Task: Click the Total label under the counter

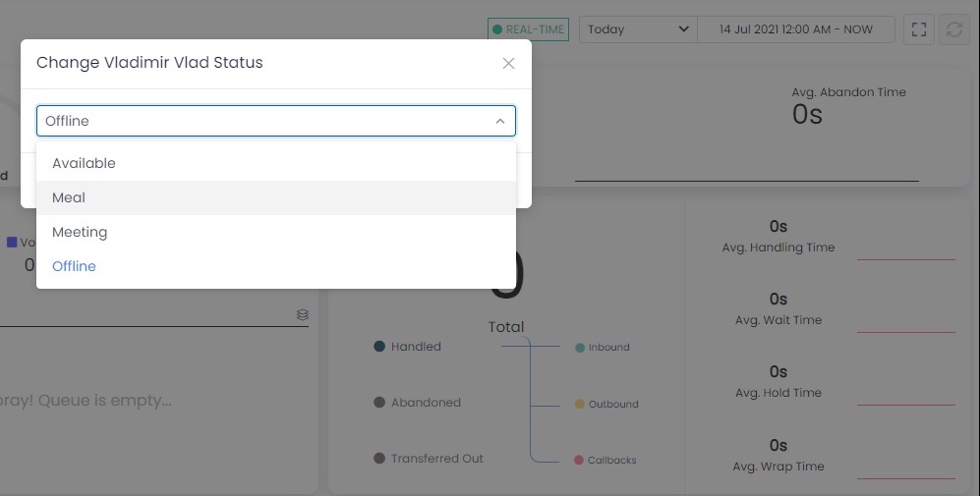Action: click(x=506, y=327)
